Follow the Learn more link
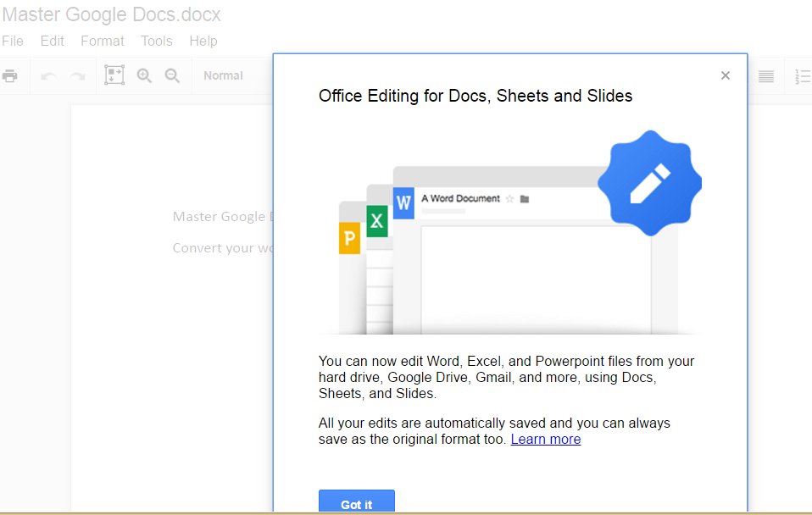The image size is (812, 515). coord(546,439)
